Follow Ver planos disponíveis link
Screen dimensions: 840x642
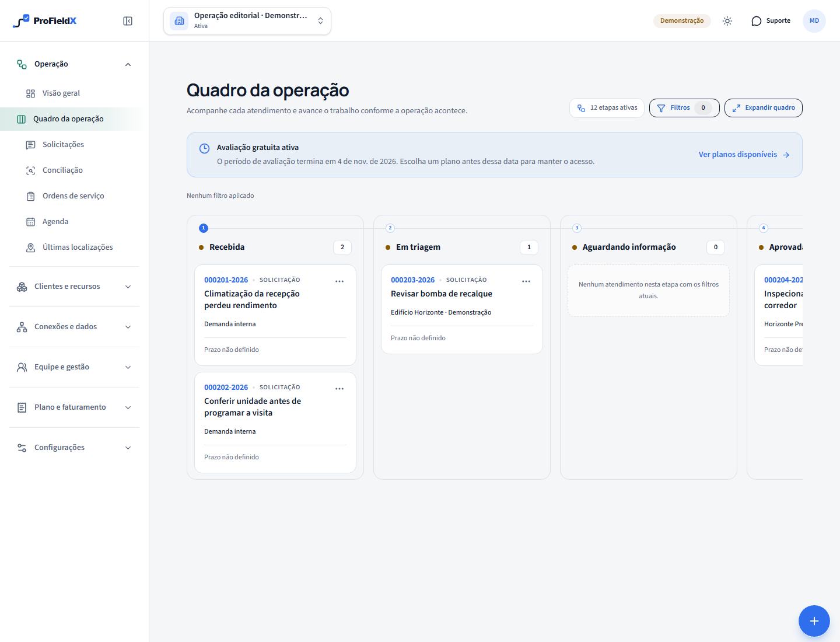coord(744,155)
